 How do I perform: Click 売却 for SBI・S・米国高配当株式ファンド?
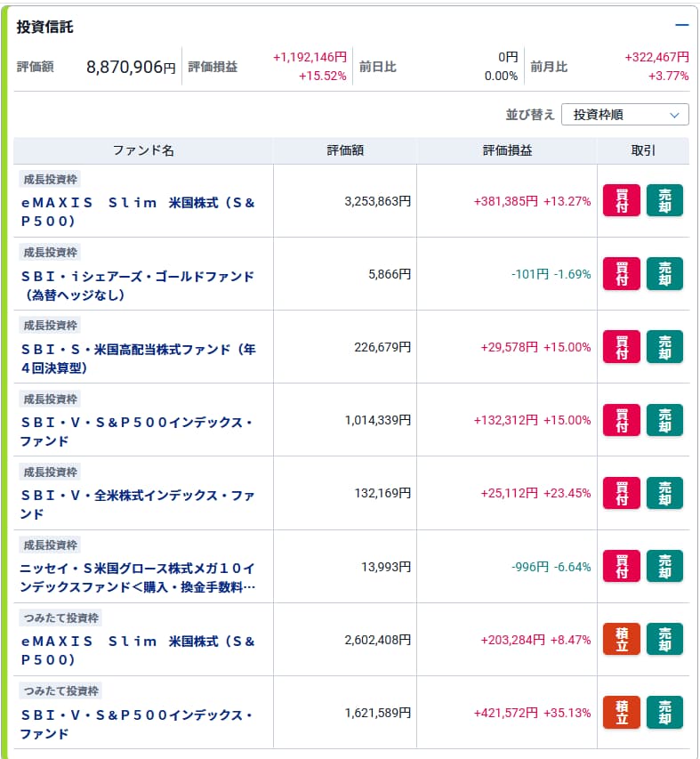(664, 347)
